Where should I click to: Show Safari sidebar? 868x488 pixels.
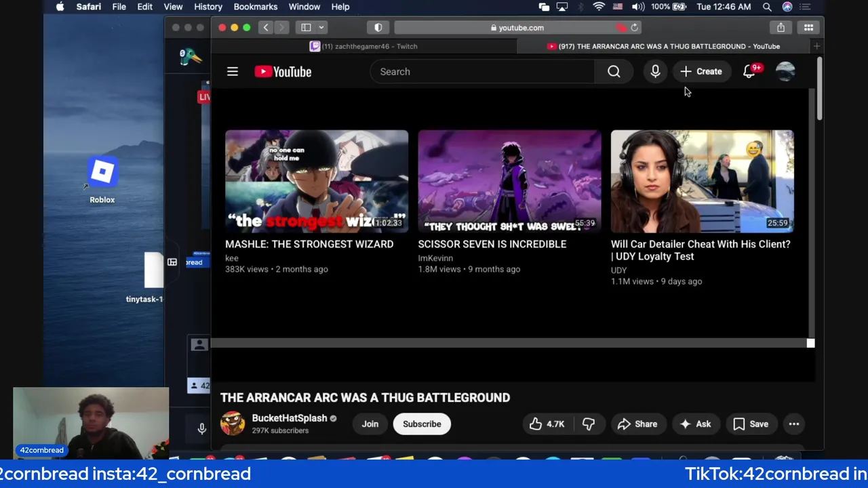[x=306, y=28]
